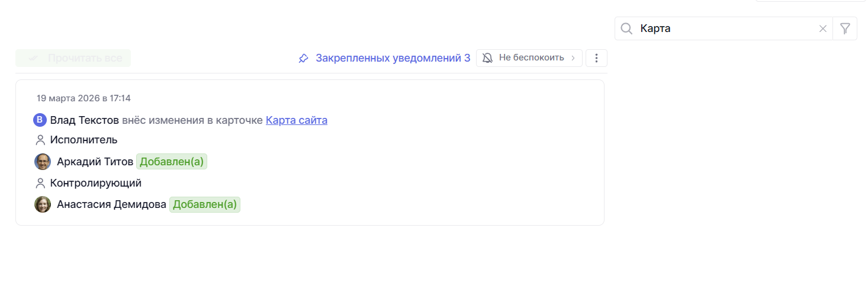
Task: Expand the "Не беспокоить" chevron
Action: 573,58
